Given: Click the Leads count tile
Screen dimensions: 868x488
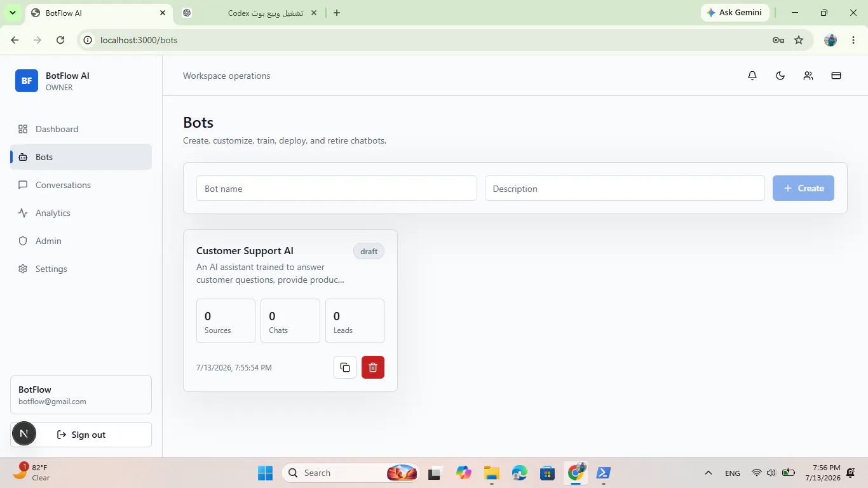Looking at the screenshot, I should (355, 321).
